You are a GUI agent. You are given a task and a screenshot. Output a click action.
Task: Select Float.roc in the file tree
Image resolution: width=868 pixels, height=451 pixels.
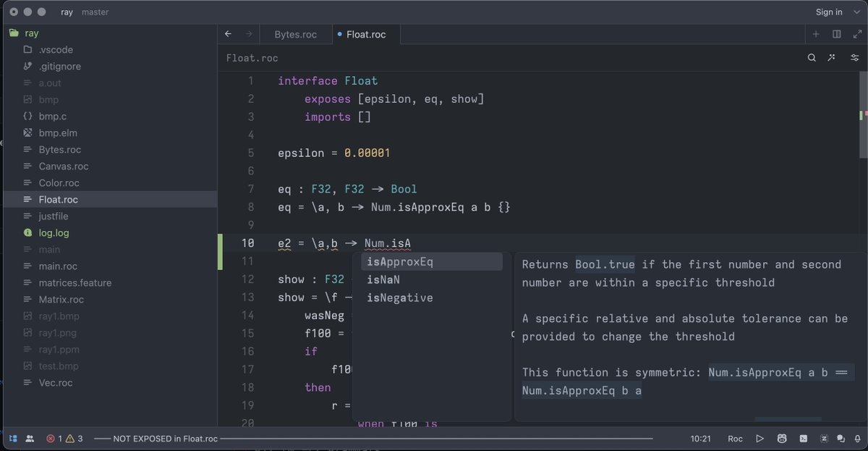pos(109,199)
